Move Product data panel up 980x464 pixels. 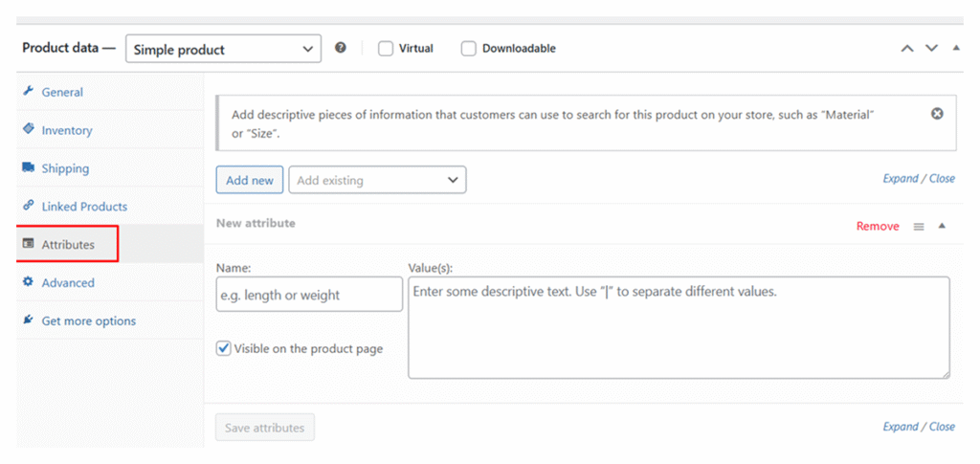(907, 48)
